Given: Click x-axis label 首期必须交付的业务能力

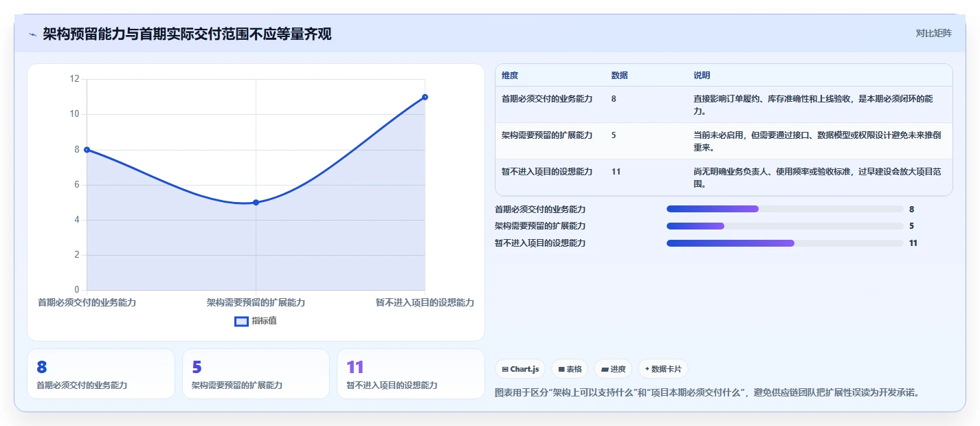Looking at the screenshot, I should [87, 302].
